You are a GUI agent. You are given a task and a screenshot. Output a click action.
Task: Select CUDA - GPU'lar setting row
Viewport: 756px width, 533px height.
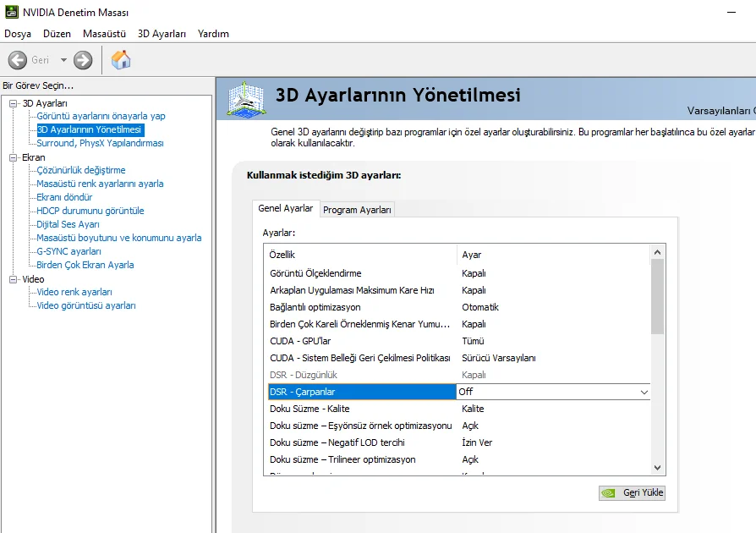[x=457, y=341]
